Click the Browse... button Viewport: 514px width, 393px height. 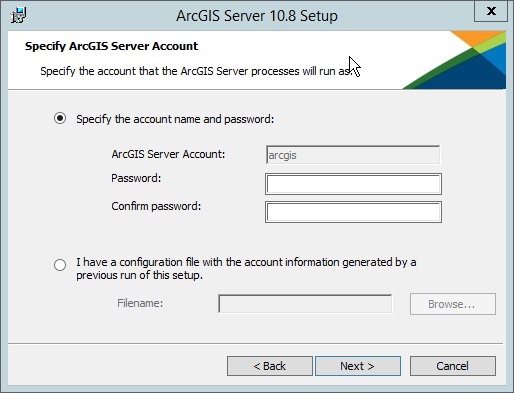(x=453, y=304)
